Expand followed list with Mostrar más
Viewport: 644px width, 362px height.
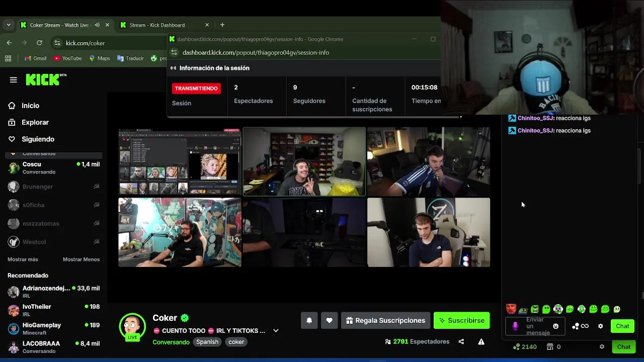[x=23, y=259]
